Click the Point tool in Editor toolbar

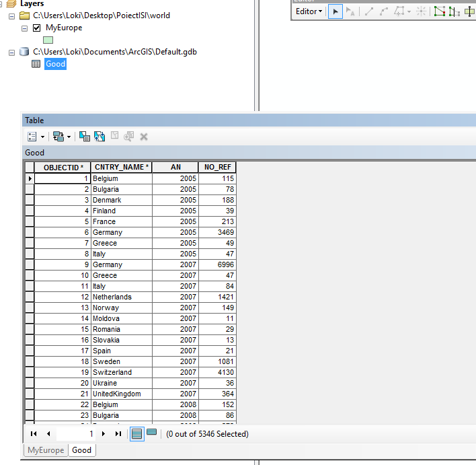point(421,11)
